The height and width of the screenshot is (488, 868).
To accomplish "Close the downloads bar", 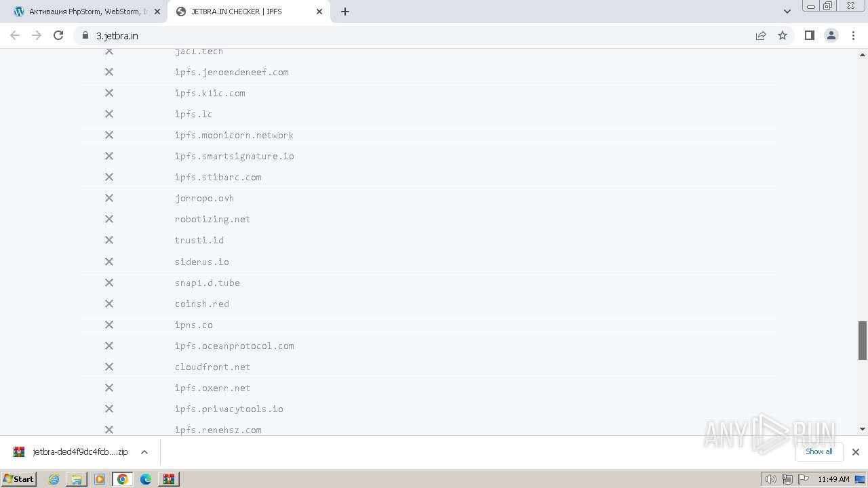I will 855,452.
